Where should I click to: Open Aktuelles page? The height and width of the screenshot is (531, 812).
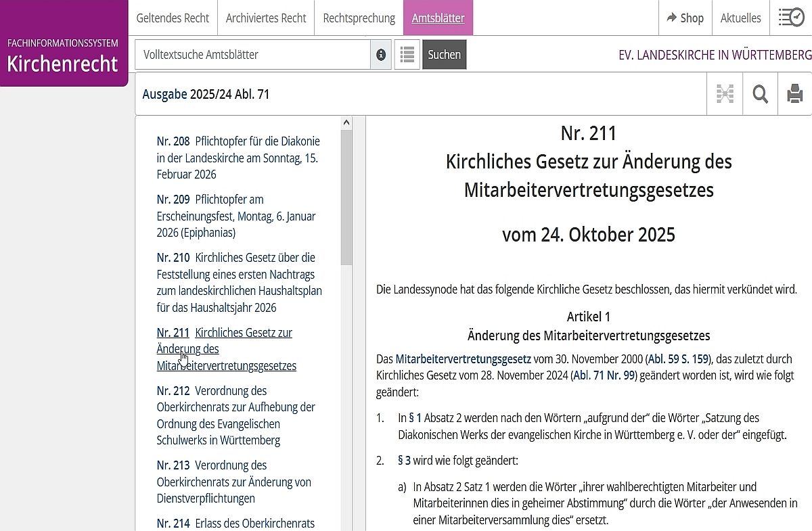pyautogui.click(x=740, y=18)
